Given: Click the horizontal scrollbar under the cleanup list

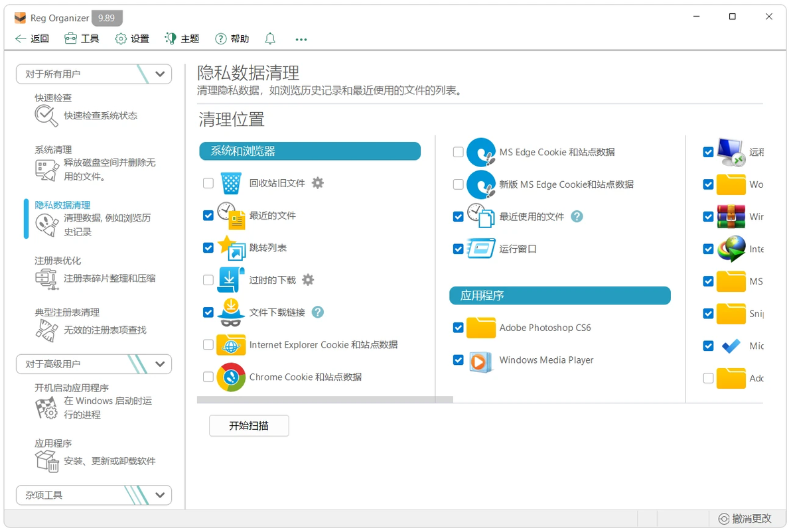Looking at the screenshot, I should tap(325, 399).
